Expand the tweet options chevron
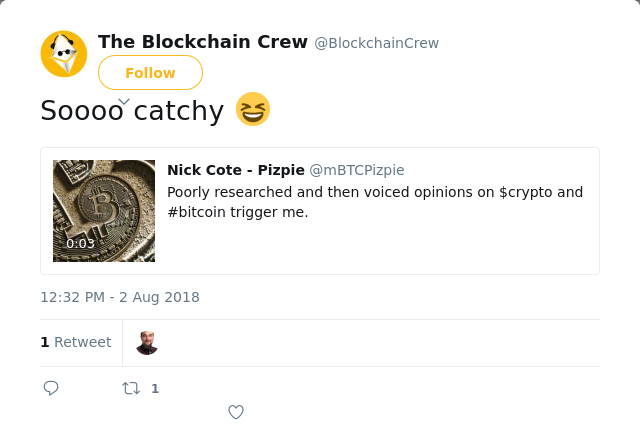640x428 pixels. pyautogui.click(x=124, y=101)
